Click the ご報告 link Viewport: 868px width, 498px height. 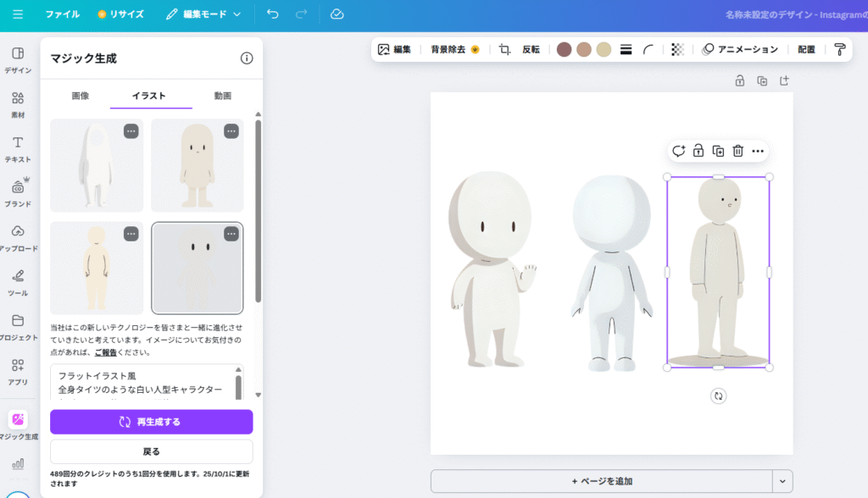[105, 352]
